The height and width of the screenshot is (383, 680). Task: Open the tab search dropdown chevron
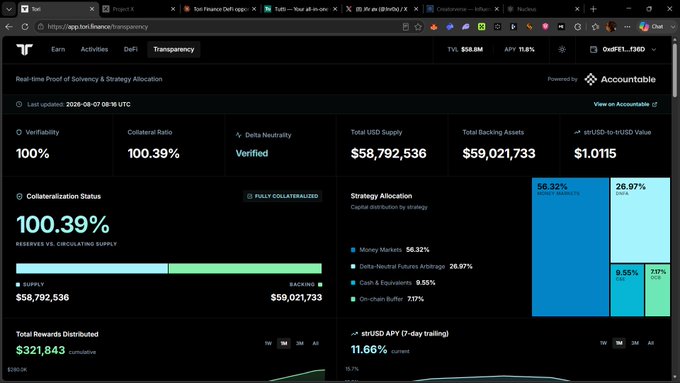tap(9, 9)
